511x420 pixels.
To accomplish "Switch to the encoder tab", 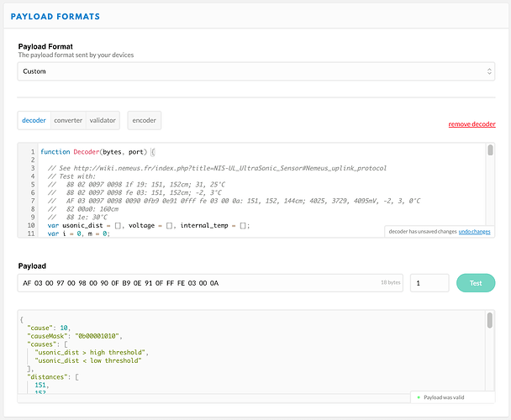I will coord(144,120).
